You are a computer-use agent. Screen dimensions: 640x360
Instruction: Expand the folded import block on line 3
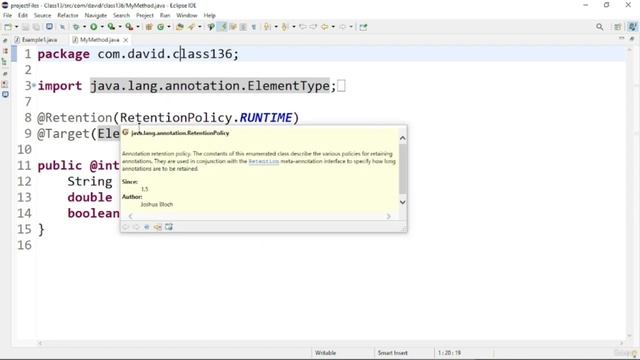coord(34,85)
